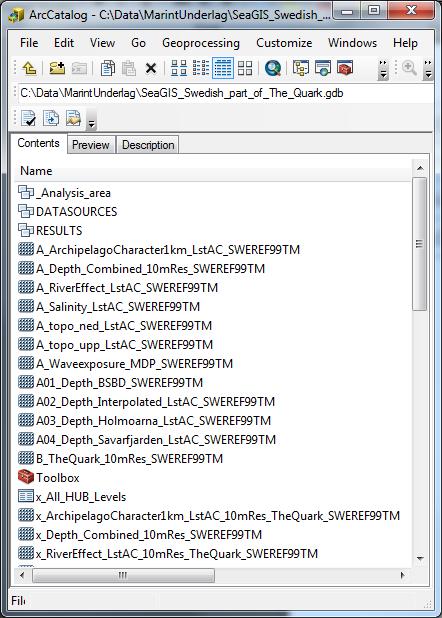The image size is (442, 618).
Task: Click Disconnect From Folder icon
Action: click(79, 68)
